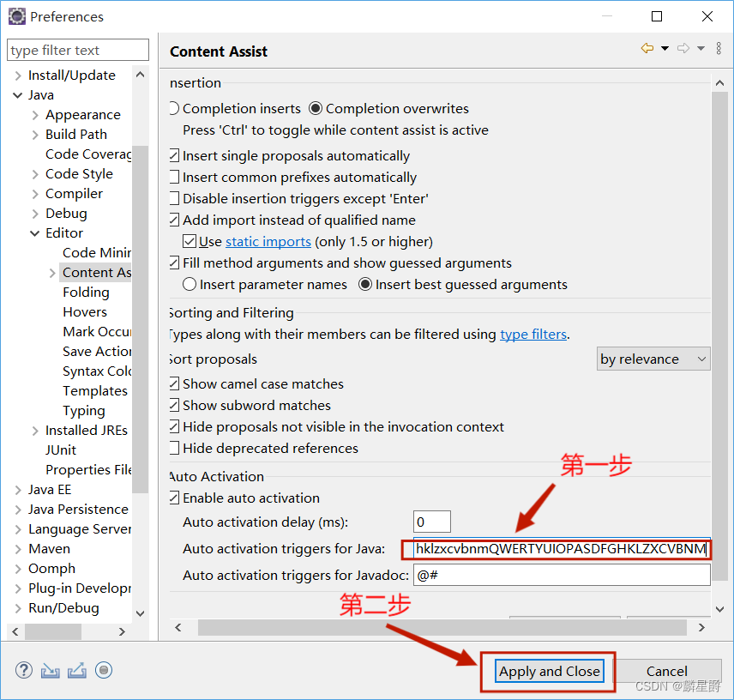Select Completion overwrites radio button

(x=316, y=109)
